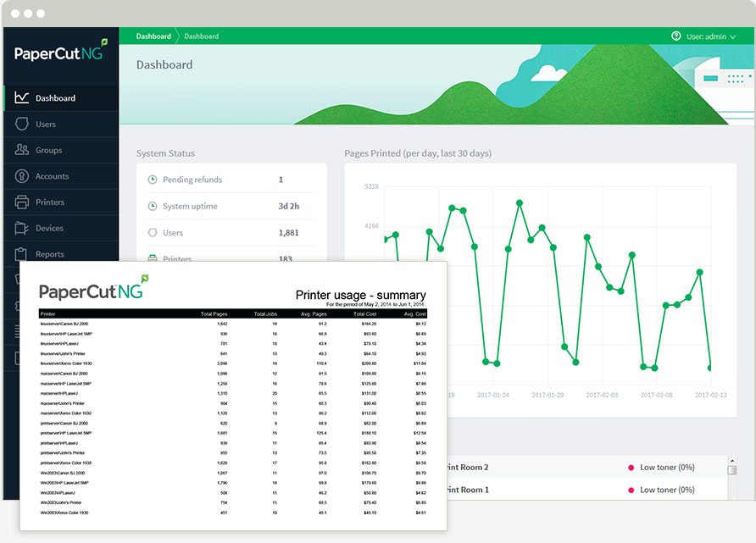Click the first Dashboard breadcrumb link

[x=153, y=36]
